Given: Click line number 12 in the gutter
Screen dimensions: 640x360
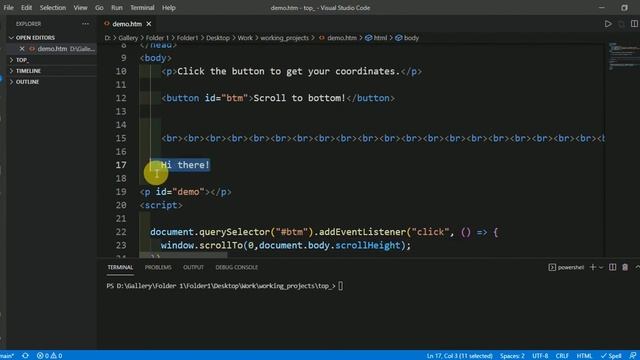Looking at the screenshot, I should coord(121,98).
